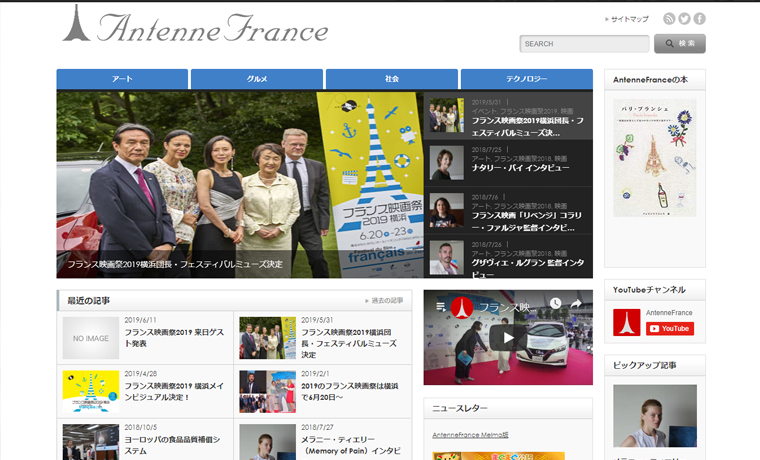Click the video's share arrow icon

[x=576, y=304]
